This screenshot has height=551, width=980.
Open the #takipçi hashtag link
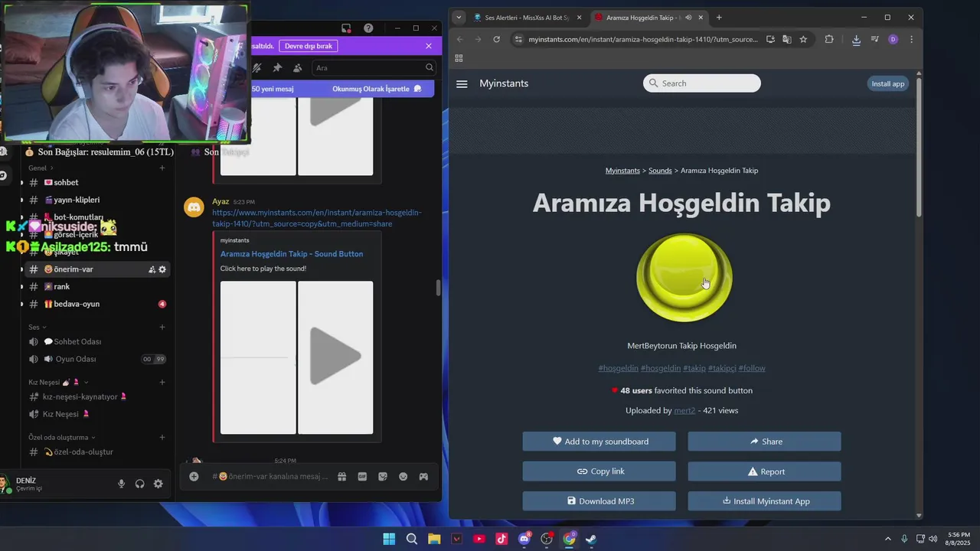point(722,368)
